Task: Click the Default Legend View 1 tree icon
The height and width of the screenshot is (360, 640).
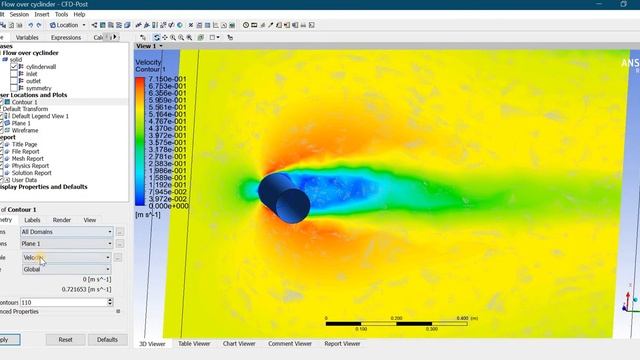Action: [7, 116]
